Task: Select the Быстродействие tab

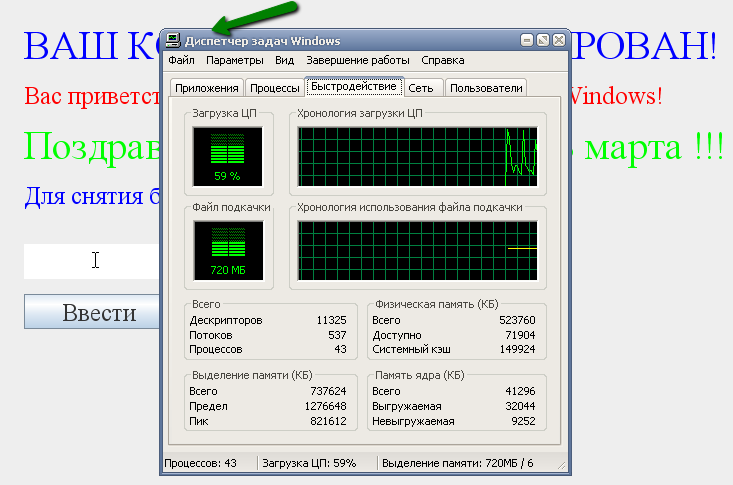Action: [354, 87]
